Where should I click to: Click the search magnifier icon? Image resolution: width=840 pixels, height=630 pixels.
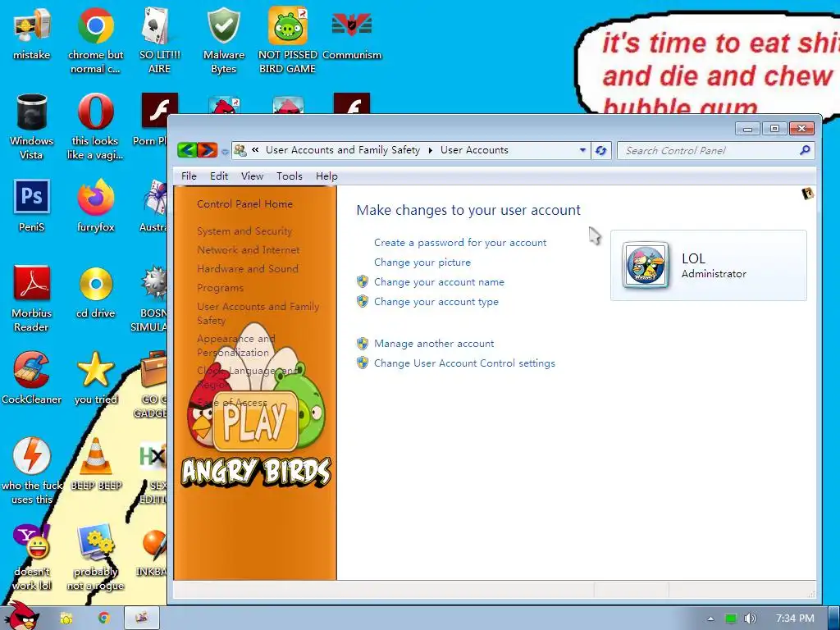(x=805, y=151)
